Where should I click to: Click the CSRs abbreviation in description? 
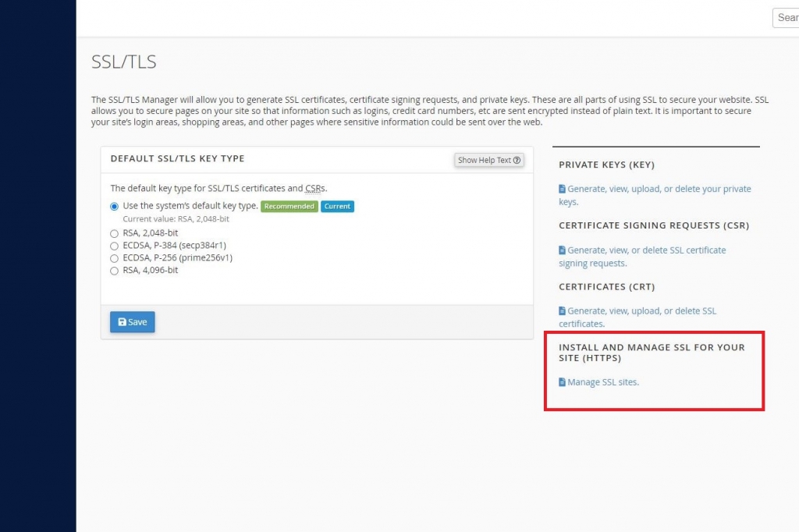[315, 189]
